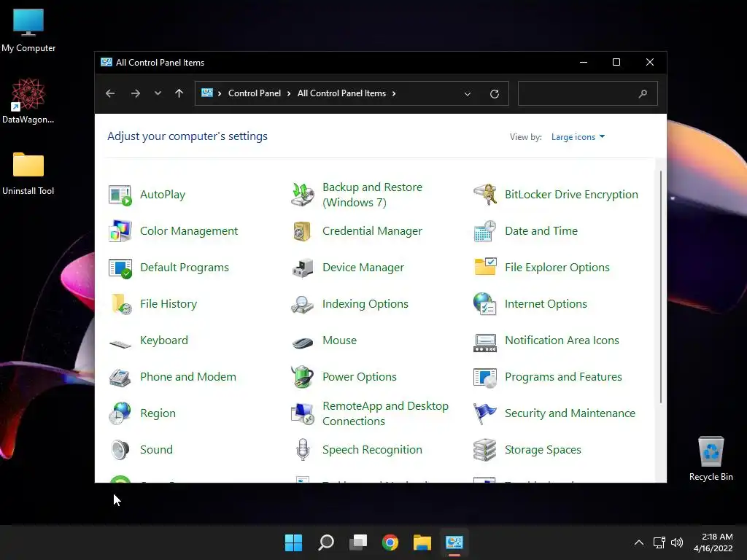The width and height of the screenshot is (747, 560).
Task: Open the Region globe clock icon
Action: coord(120,413)
